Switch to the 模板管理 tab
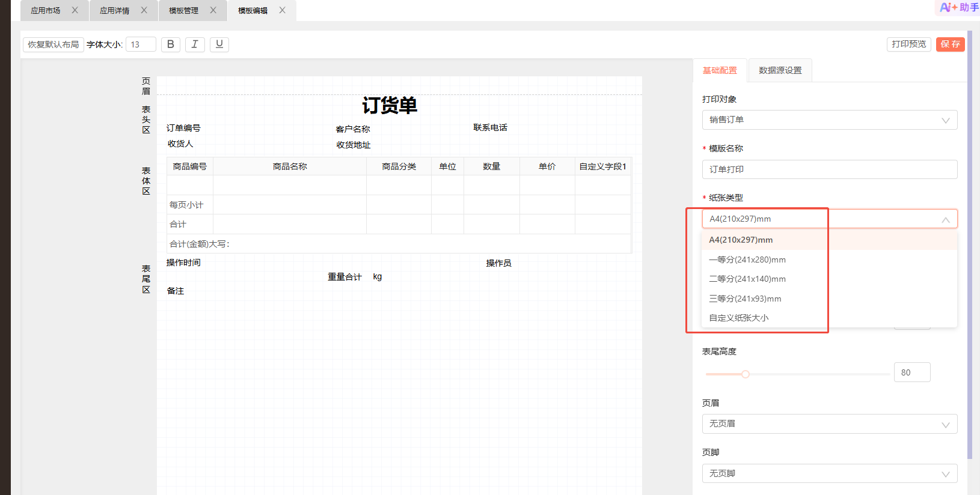Viewport: 980px width, 495px height. pos(184,11)
